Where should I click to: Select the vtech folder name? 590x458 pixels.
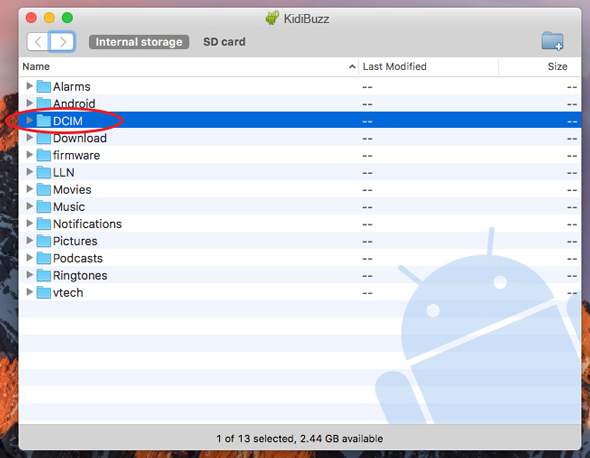[68, 293]
